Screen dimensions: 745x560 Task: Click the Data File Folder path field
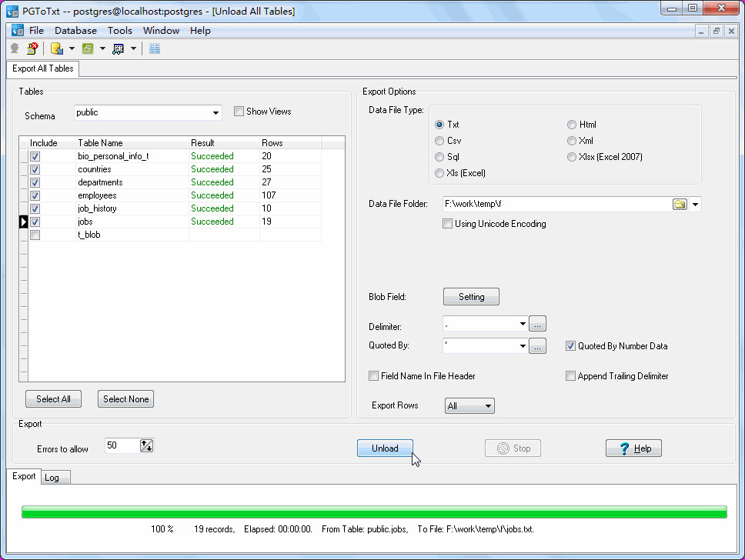(557, 205)
